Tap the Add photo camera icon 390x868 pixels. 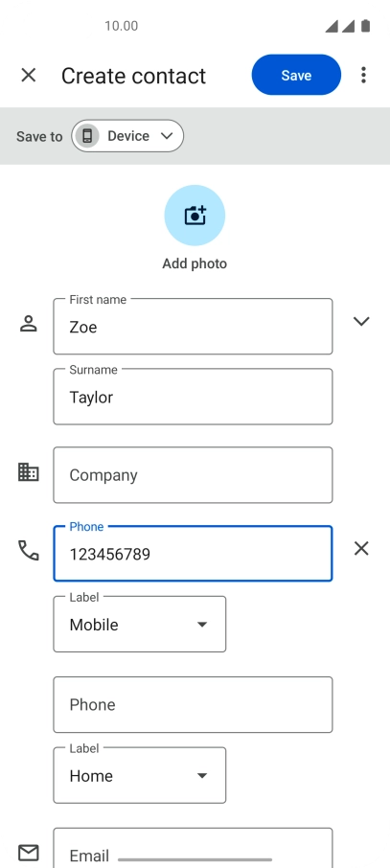click(x=195, y=216)
